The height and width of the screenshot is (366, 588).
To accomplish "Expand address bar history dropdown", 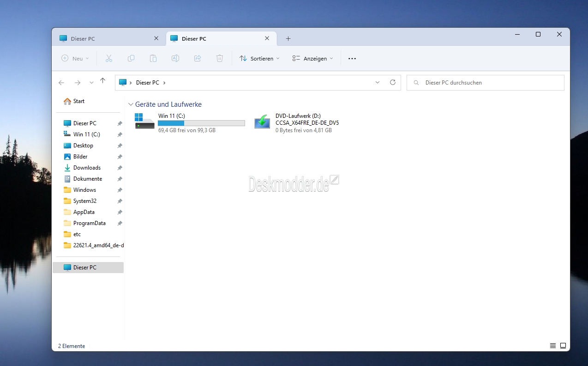I will (x=377, y=82).
